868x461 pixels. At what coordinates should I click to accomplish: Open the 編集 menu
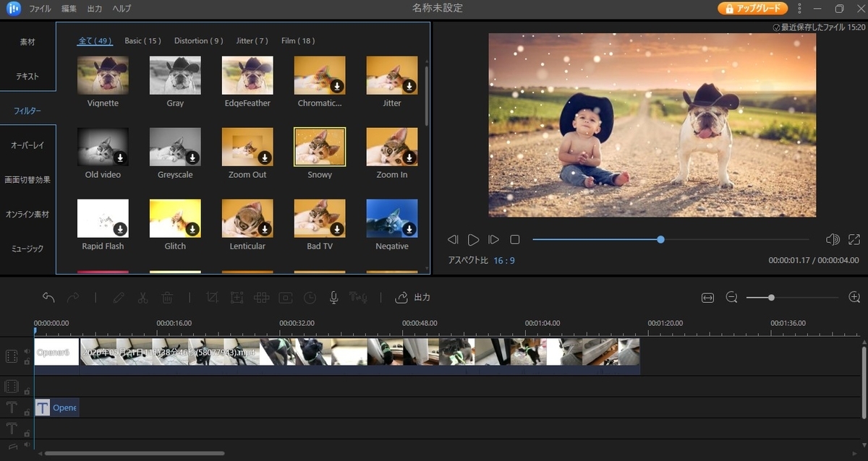click(69, 9)
